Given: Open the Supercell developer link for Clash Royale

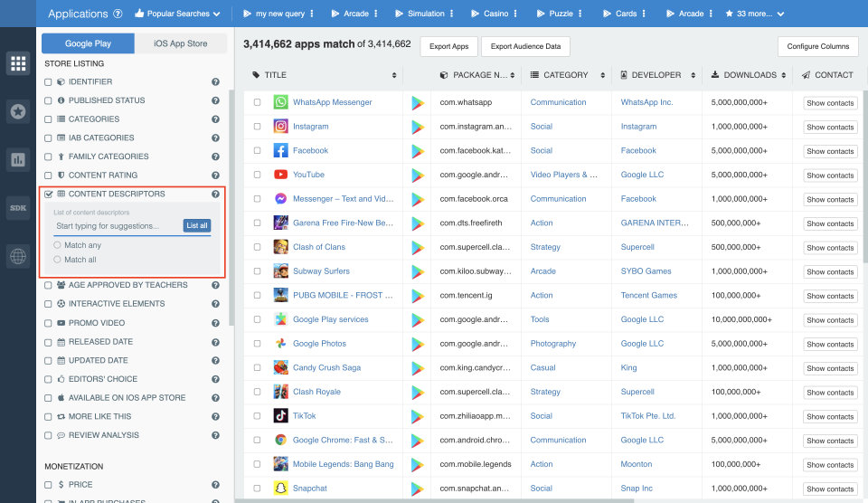Looking at the screenshot, I should pyautogui.click(x=637, y=392).
